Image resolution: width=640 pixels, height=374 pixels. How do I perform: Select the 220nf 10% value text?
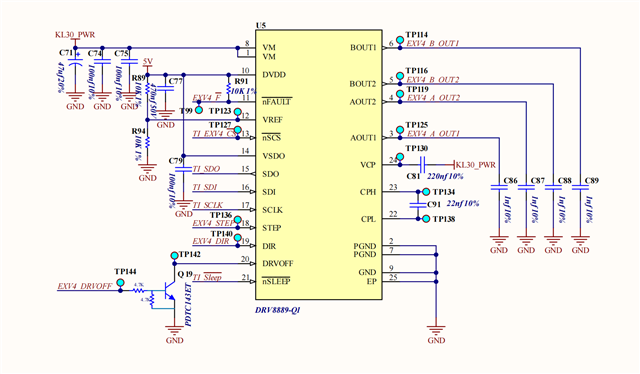click(445, 176)
